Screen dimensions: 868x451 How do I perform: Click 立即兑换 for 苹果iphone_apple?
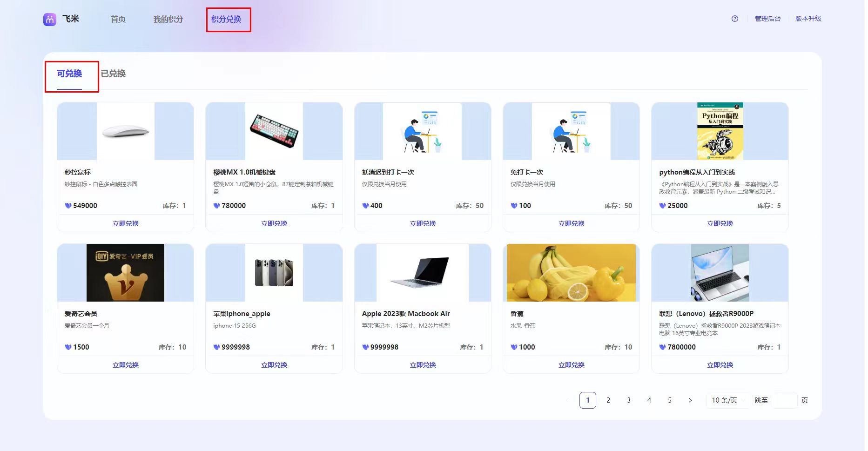pyautogui.click(x=274, y=365)
